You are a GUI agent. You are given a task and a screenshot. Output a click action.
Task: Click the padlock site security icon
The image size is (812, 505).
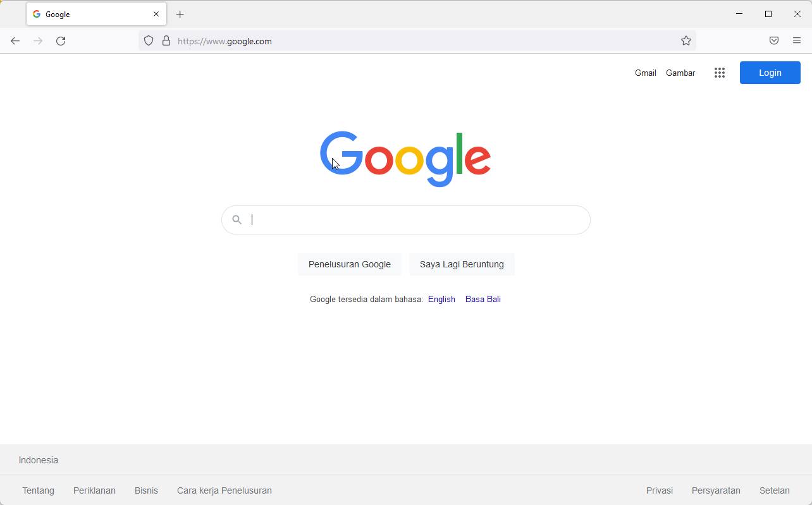pos(166,40)
